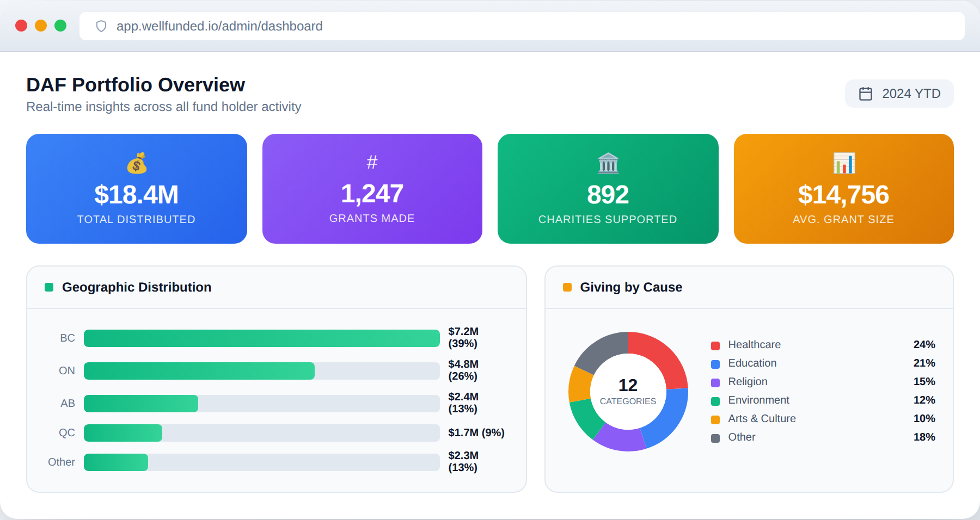Open the $14,756 Avg. Grant Size card
This screenshot has width=980, height=520.
click(843, 189)
